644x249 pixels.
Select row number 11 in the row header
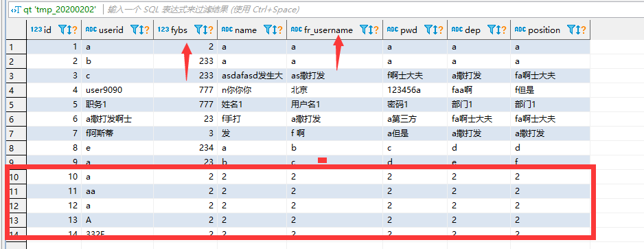point(16,191)
